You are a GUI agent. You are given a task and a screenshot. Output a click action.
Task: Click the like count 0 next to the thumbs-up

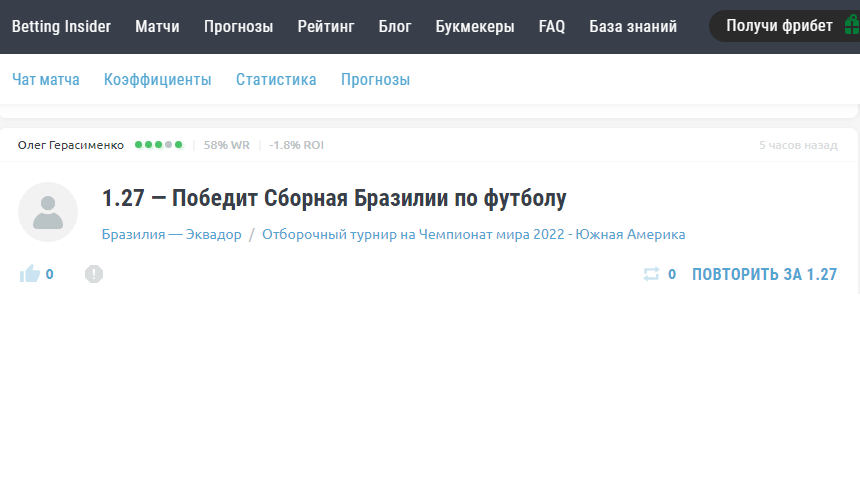click(49, 274)
